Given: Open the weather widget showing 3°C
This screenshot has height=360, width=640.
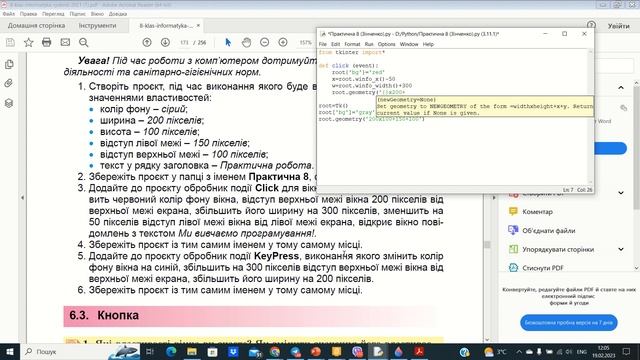Looking at the screenshot, I should pos(495,351).
